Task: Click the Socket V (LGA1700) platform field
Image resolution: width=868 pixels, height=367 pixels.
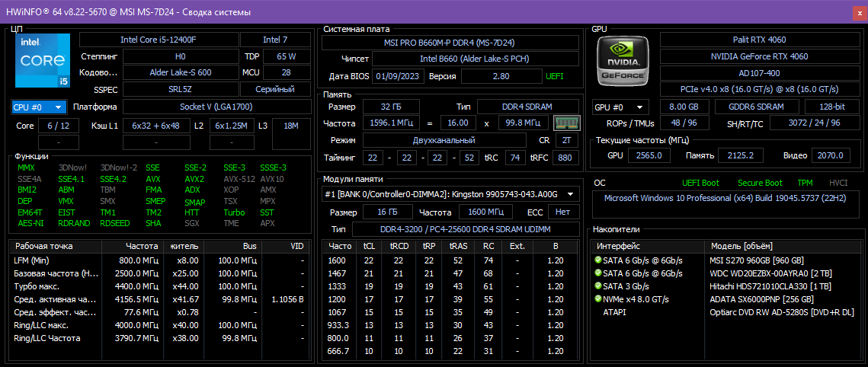Action: coord(216,107)
